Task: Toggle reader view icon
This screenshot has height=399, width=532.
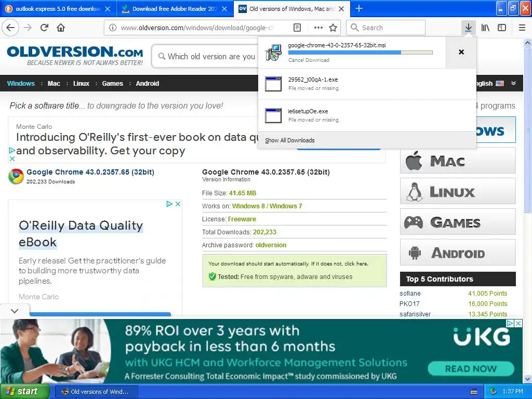Action: tap(297, 28)
